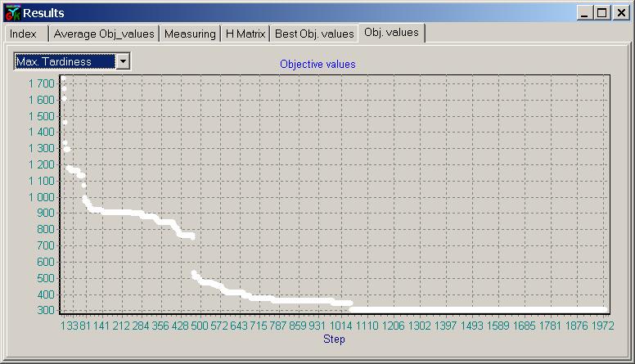Image resolution: width=635 pixels, height=364 pixels.
Task: Click the 356 step axis label
Action: click(160, 326)
